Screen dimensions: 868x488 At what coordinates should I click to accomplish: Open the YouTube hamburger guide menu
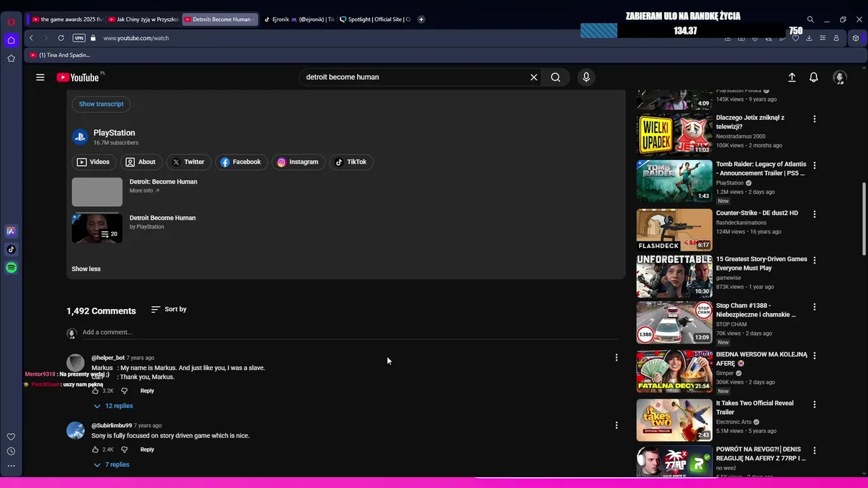click(x=40, y=77)
